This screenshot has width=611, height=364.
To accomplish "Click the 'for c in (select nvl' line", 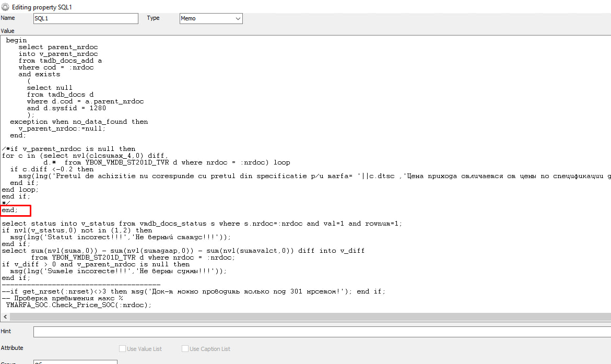I will [85, 156].
